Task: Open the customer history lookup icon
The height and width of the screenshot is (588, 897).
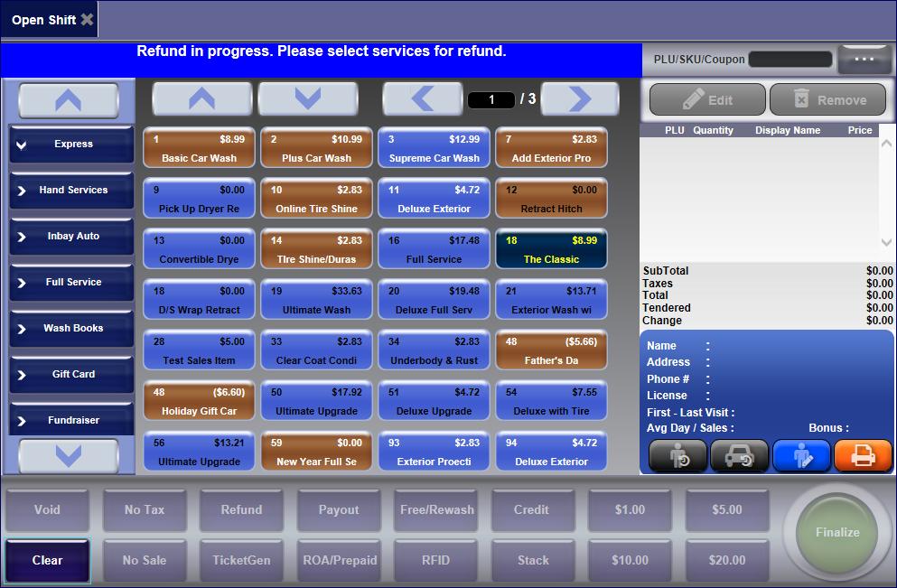Action: 677,456
